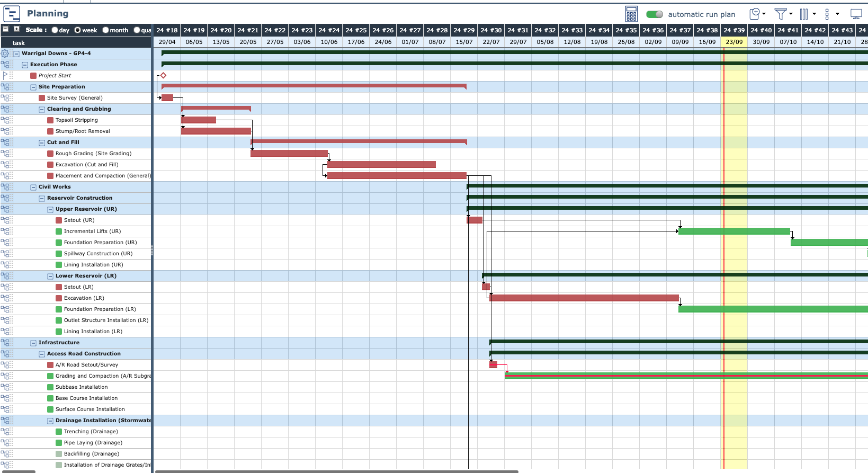Click the Project Start milestone diamond
Viewport: 868px width, 473px height.
pos(163,76)
